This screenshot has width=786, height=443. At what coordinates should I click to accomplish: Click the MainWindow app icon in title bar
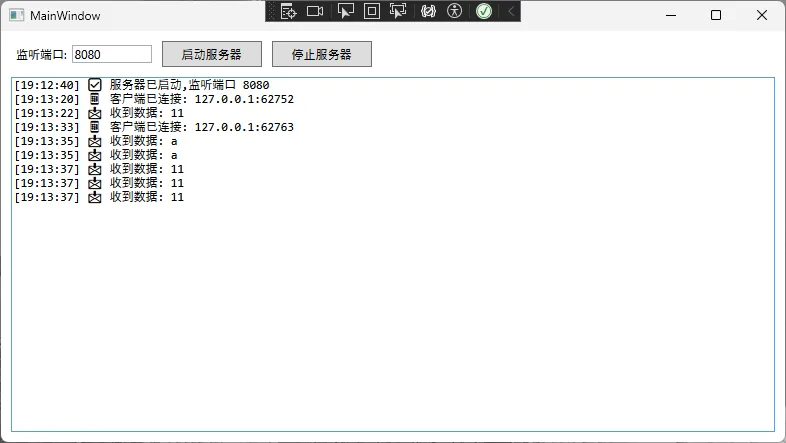[16, 15]
